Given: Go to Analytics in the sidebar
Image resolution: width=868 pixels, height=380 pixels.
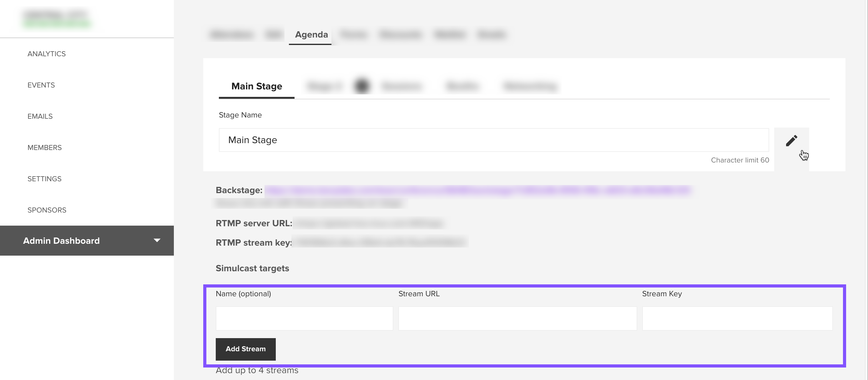Looking at the screenshot, I should (47, 54).
